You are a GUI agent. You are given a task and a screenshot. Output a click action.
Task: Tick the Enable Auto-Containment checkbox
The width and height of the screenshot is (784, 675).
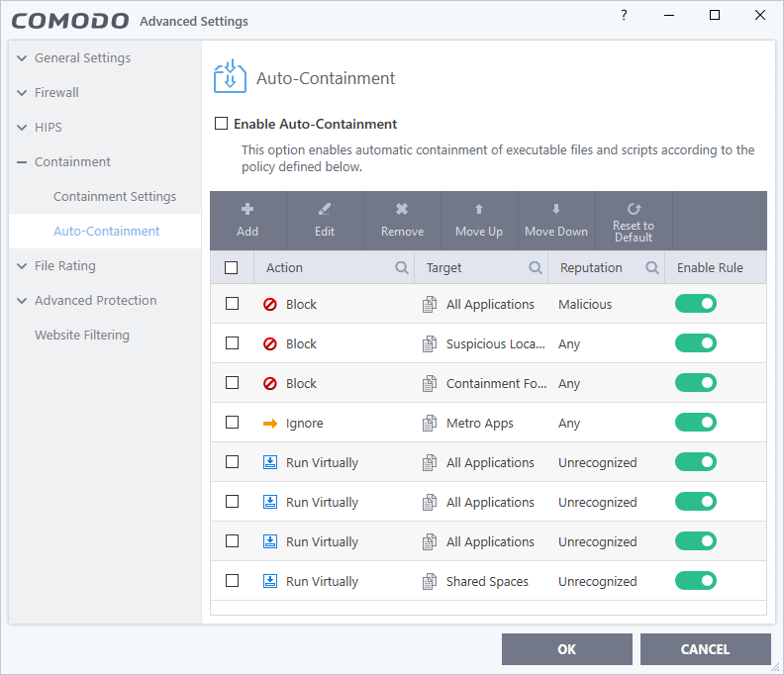pyautogui.click(x=222, y=125)
